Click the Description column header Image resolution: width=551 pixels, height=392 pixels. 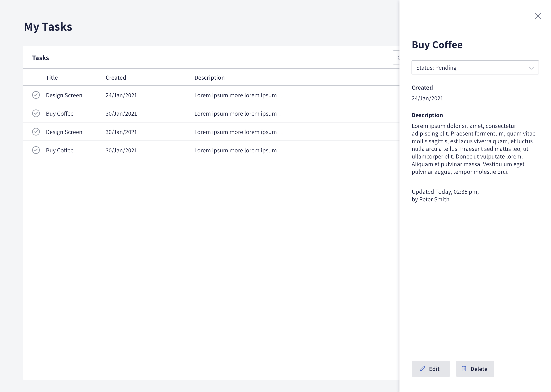(209, 78)
